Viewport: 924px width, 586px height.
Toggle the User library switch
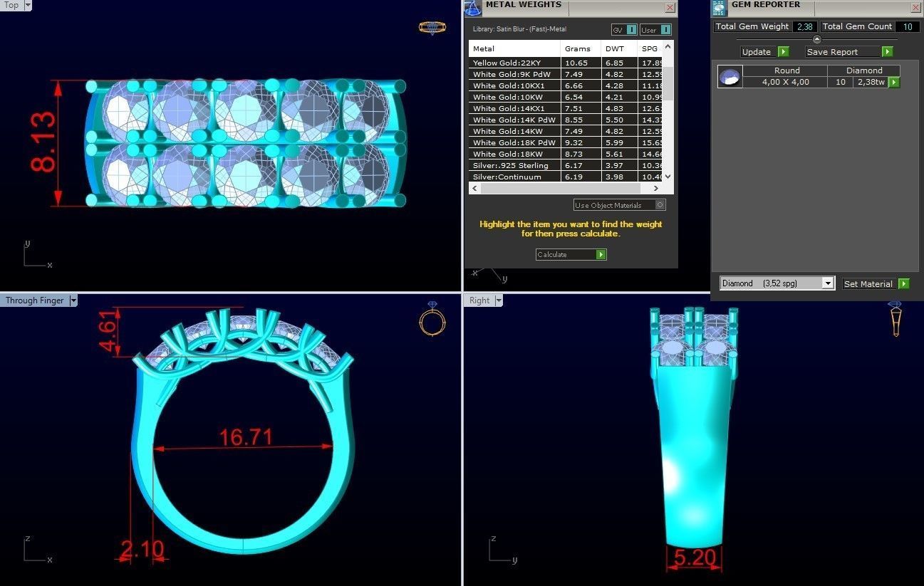[665, 30]
